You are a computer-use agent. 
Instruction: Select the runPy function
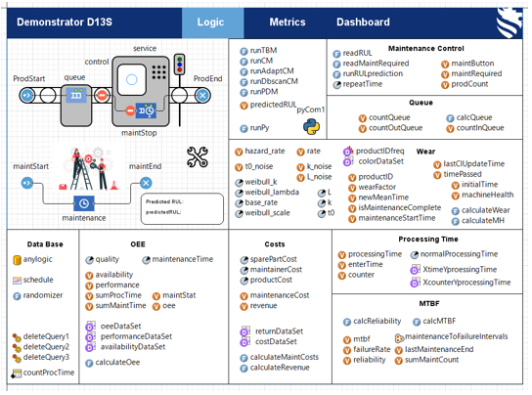pos(254,128)
